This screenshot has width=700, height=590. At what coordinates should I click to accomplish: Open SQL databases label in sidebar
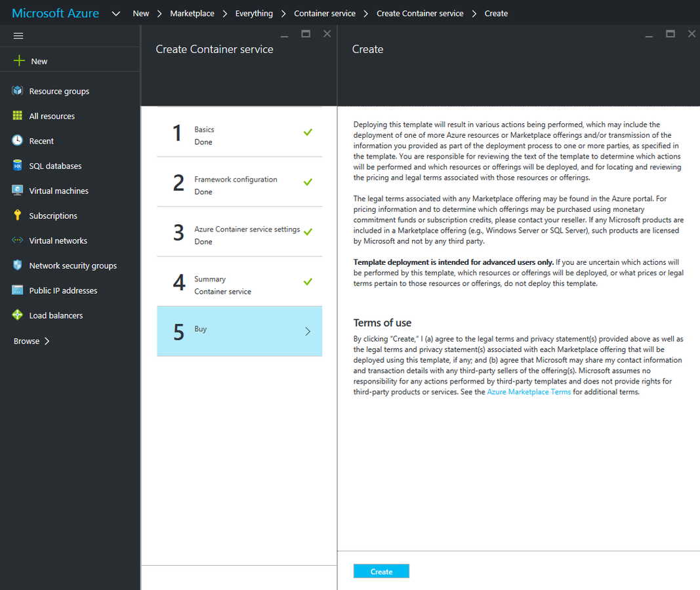pos(55,166)
